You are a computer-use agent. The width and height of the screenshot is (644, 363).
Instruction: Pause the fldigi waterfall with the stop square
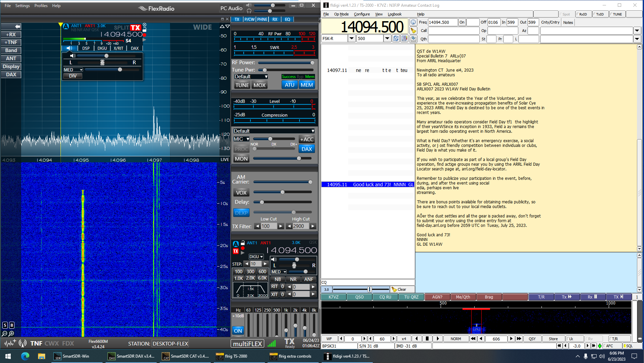pyautogui.click(x=427, y=339)
